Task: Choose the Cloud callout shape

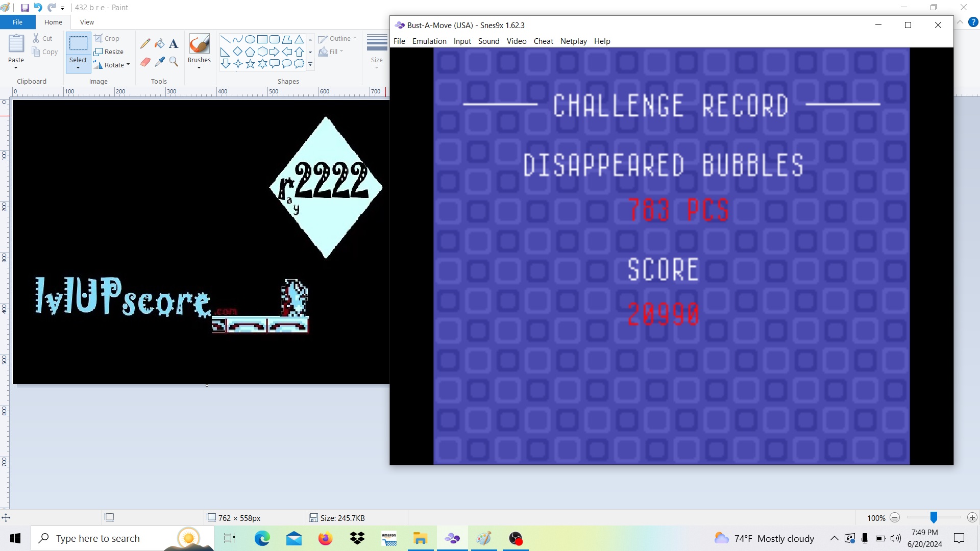Action: 299,64
